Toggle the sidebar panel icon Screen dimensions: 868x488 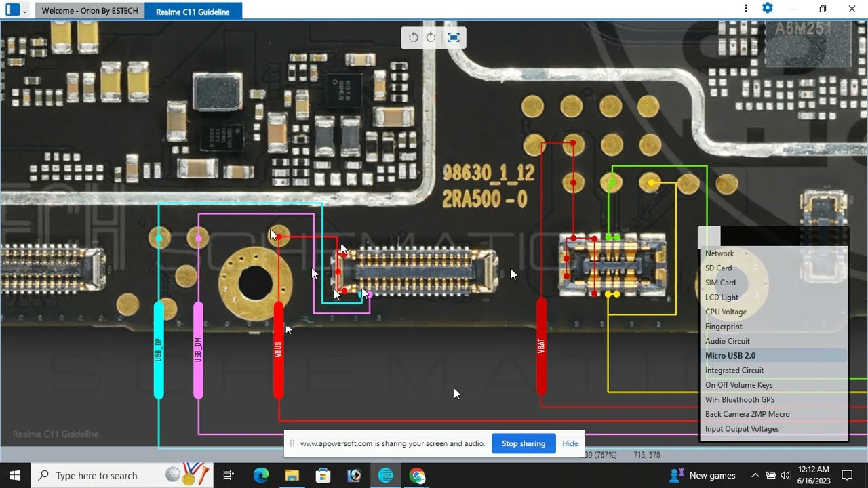[12, 10]
